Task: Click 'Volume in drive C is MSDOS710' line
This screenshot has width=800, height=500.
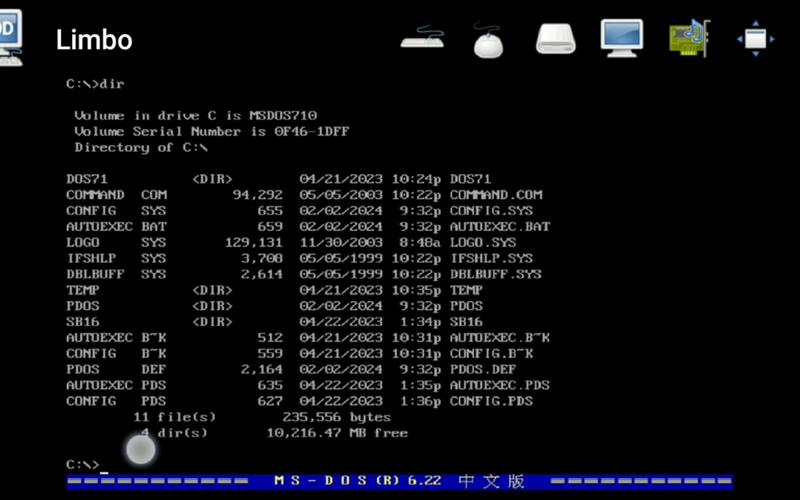Action: pos(196,115)
